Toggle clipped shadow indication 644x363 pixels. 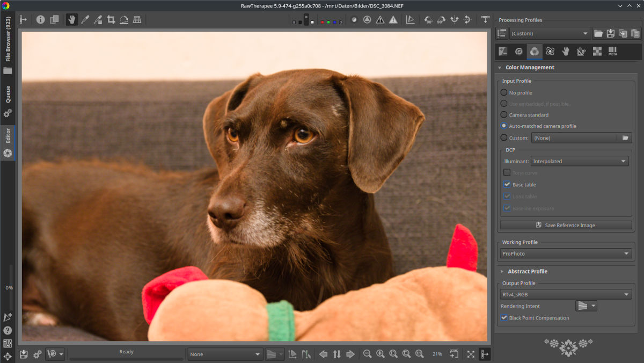380,20
